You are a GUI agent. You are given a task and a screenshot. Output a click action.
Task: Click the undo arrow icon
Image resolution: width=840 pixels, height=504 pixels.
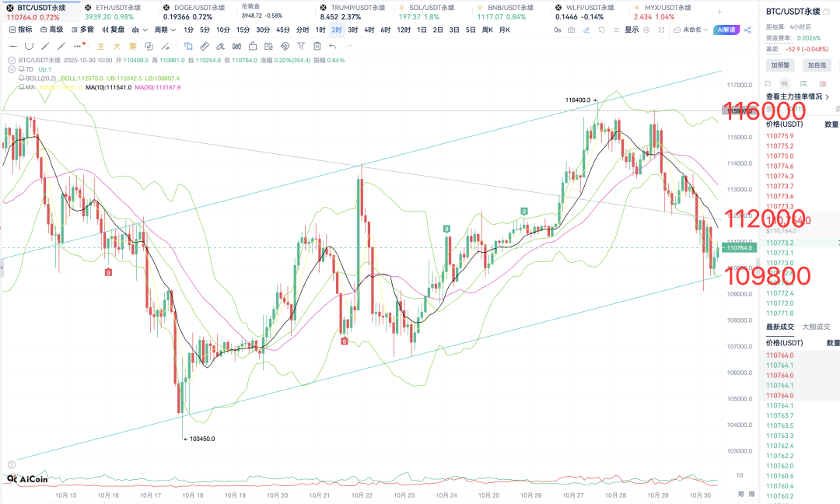(x=333, y=46)
